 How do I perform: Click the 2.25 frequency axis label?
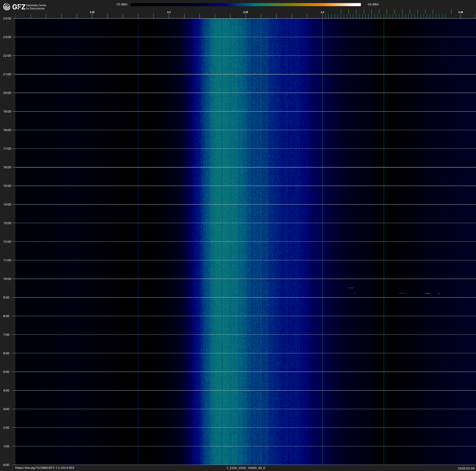click(92, 12)
